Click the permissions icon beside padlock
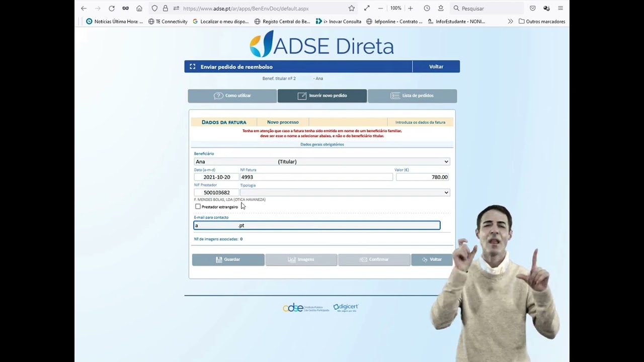 pyautogui.click(x=176, y=9)
